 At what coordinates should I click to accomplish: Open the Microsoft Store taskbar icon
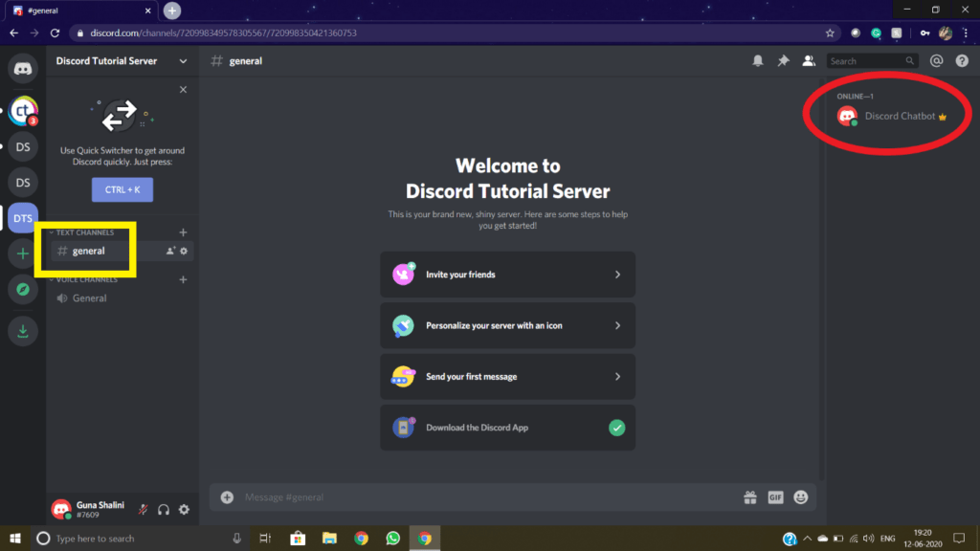pos(298,539)
